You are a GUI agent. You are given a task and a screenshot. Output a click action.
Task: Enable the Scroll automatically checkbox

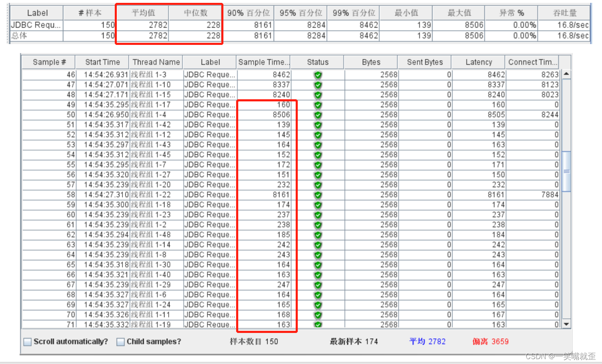[27, 342]
